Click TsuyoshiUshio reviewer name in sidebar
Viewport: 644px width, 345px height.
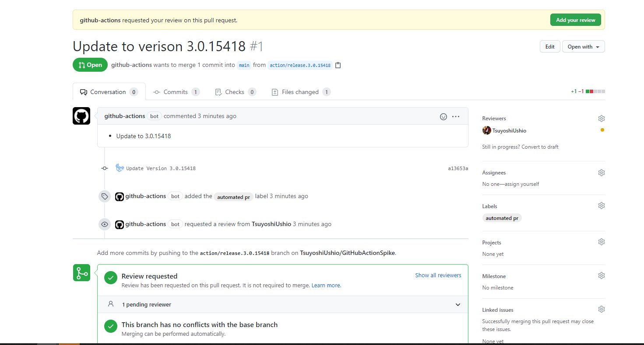[509, 131]
